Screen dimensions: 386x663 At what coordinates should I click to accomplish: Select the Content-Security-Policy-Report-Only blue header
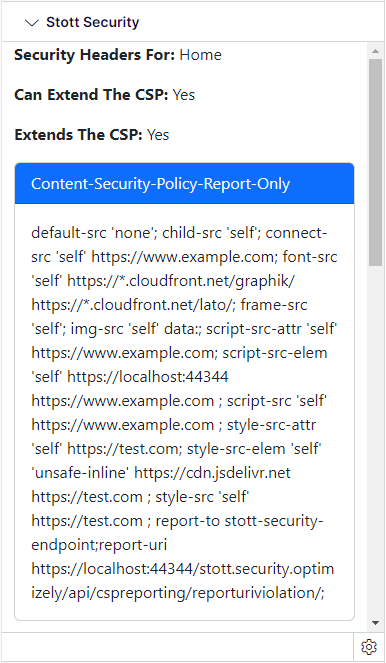pyautogui.click(x=184, y=184)
